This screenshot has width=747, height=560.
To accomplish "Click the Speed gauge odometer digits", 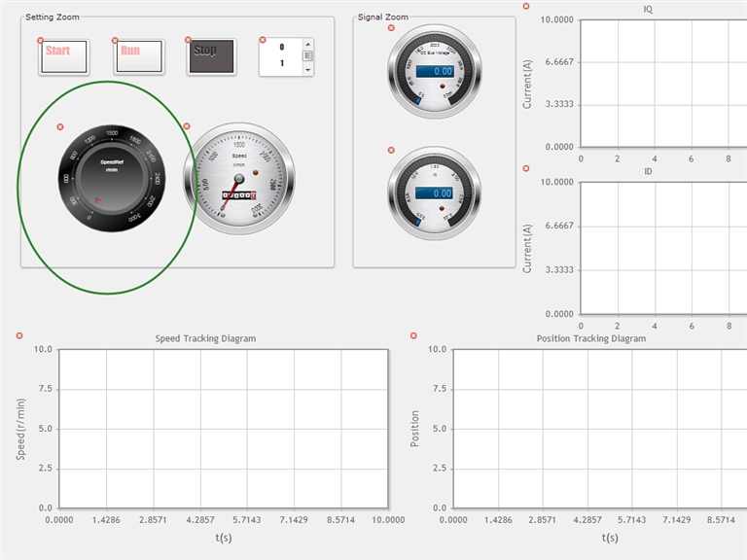I will 239,195.
